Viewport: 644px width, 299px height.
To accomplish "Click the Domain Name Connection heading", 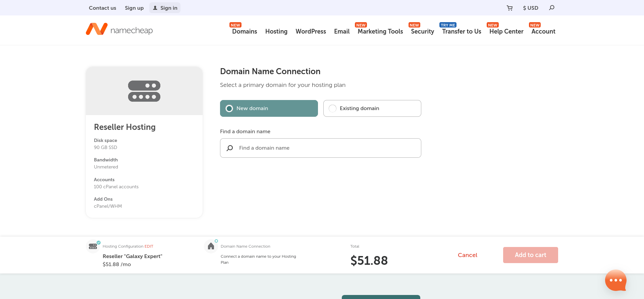I will [270, 71].
